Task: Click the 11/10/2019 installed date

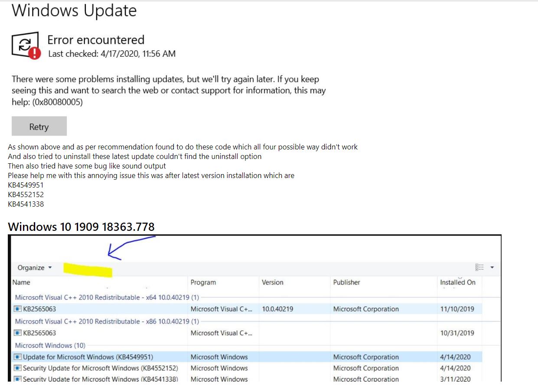Action: tap(457, 309)
